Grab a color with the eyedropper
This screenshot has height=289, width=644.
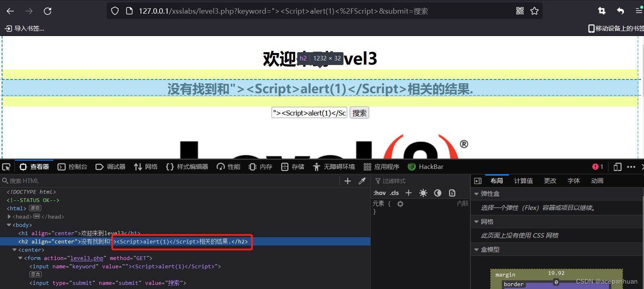pyautogui.click(x=362, y=181)
